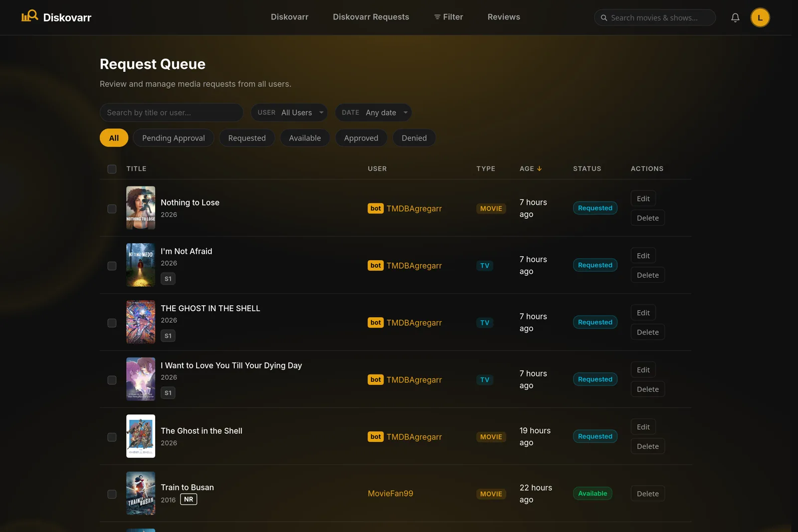Open the DATE Any date dropdown
The height and width of the screenshot is (532, 798).
373,113
